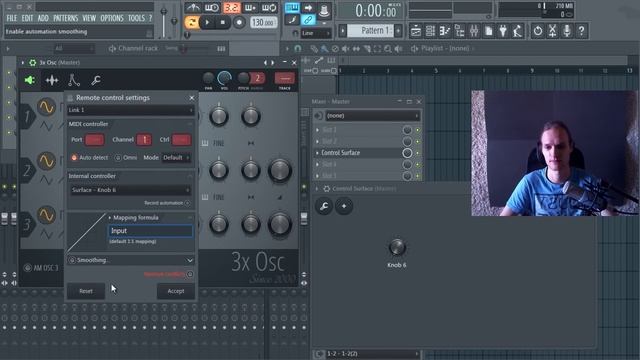Toggle the loop recording icon
This screenshot has width=640, height=360.
(x=269, y=7)
